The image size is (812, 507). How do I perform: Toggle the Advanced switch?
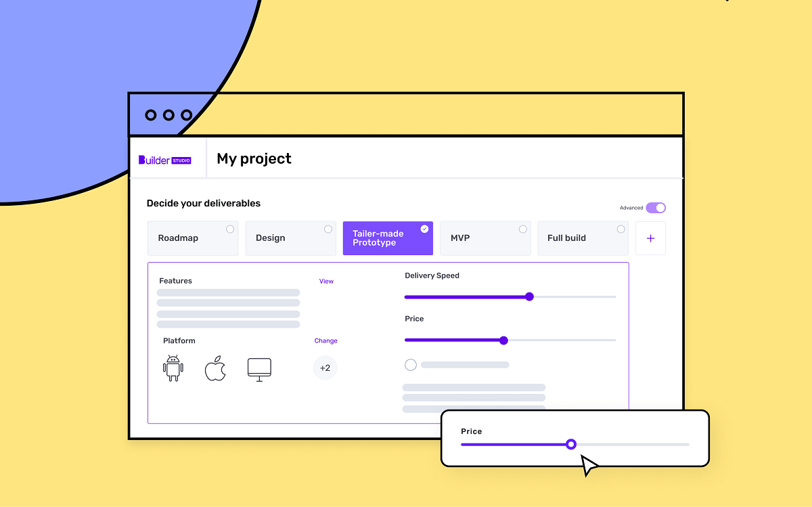655,207
